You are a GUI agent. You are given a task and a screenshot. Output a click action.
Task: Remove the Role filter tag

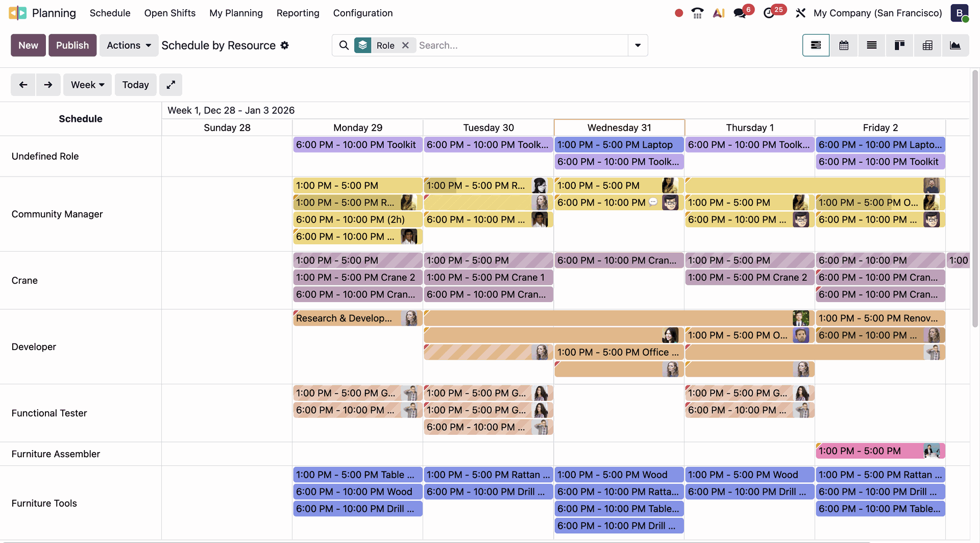405,45
